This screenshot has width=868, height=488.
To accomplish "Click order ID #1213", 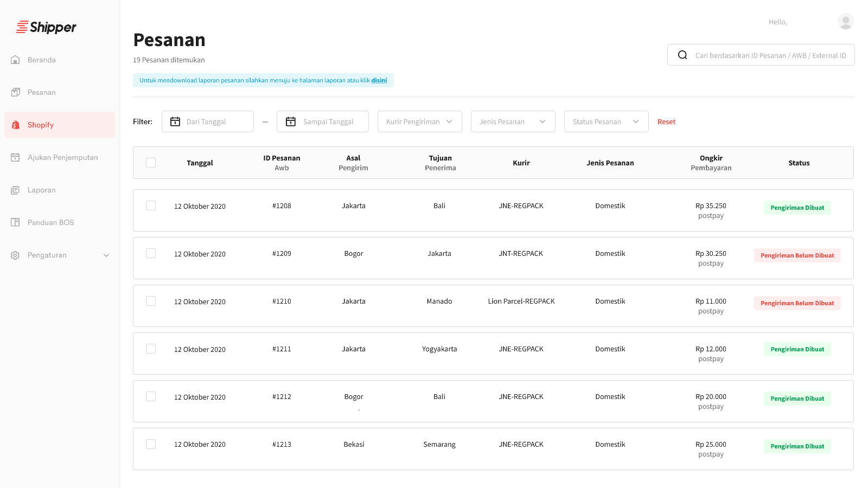I will pos(282,445).
